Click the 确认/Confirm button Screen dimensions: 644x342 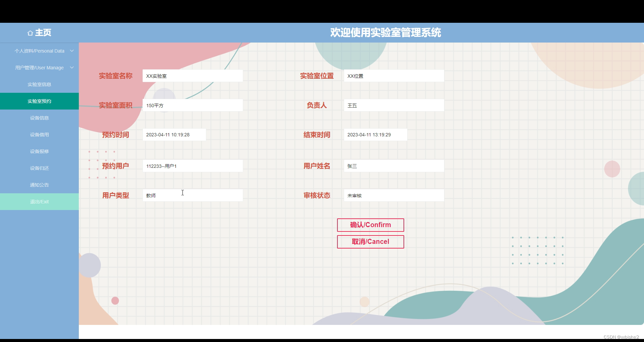(370, 225)
